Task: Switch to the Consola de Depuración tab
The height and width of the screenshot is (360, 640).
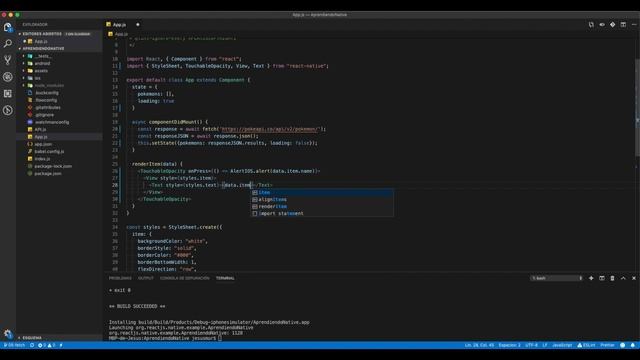Action: (x=184, y=278)
